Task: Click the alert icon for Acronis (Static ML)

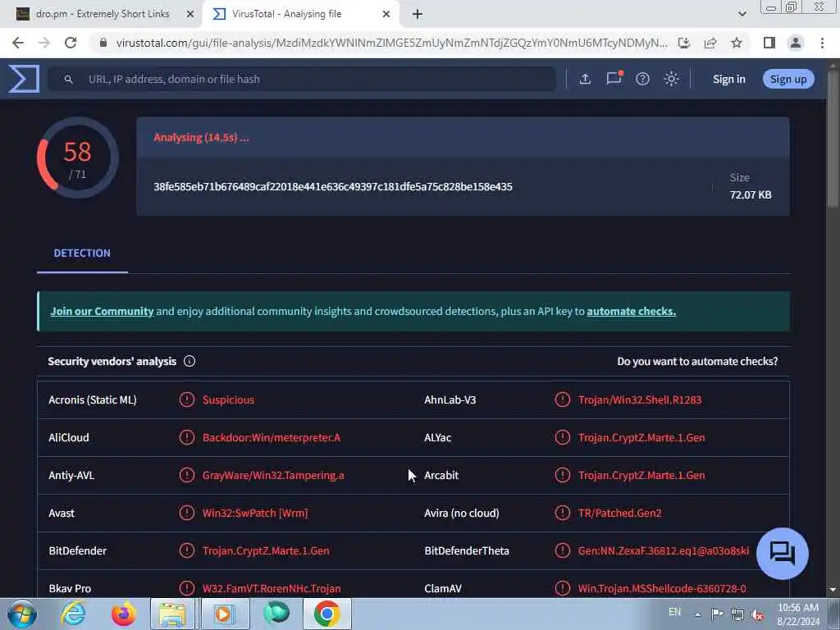Action: (187, 399)
